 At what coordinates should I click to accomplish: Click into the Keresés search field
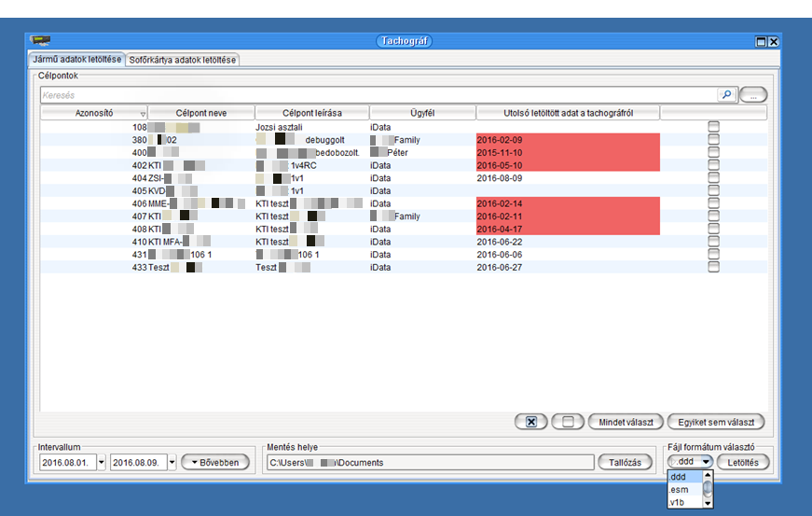tap(373, 95)
